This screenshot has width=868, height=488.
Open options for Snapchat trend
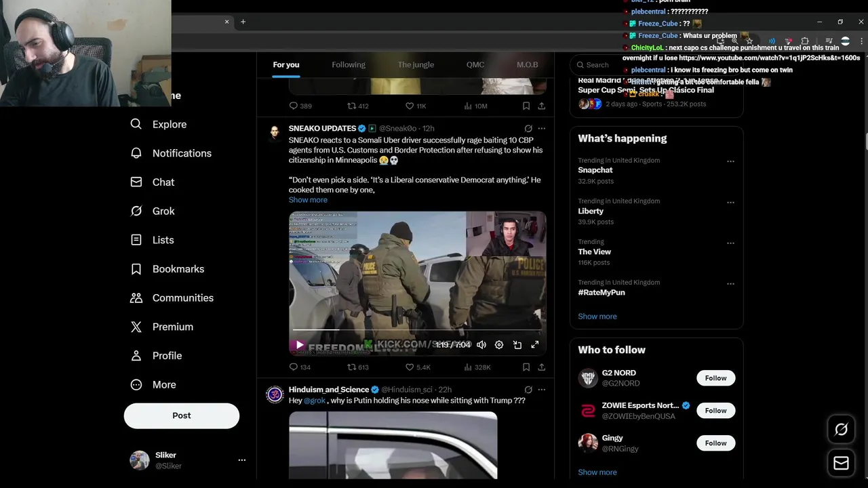[x=730, y=161]
